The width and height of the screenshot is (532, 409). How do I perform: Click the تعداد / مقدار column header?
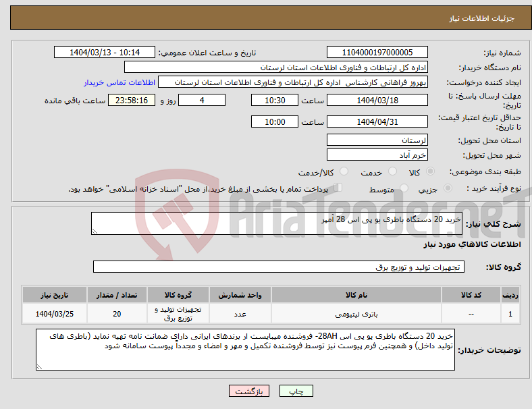117,295
